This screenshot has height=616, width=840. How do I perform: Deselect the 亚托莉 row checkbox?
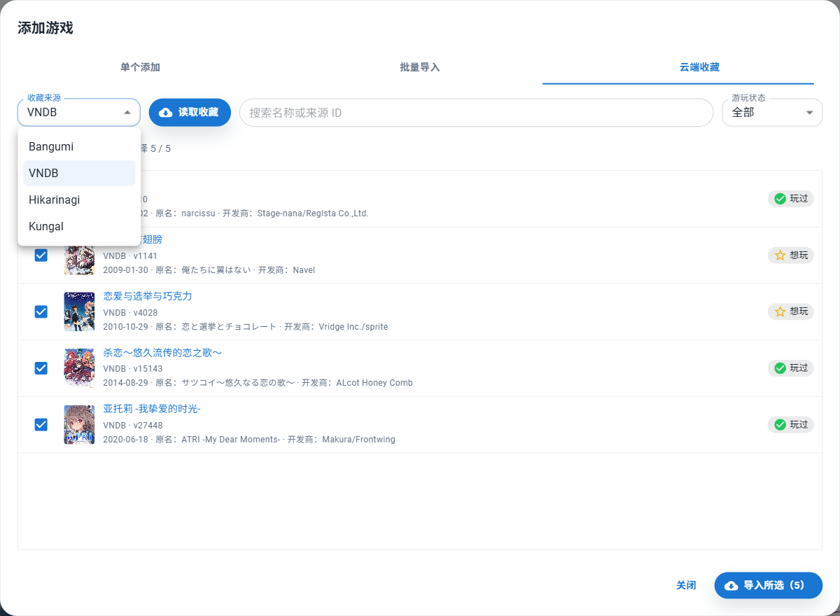pyautogui.click(x=41, y=424)
